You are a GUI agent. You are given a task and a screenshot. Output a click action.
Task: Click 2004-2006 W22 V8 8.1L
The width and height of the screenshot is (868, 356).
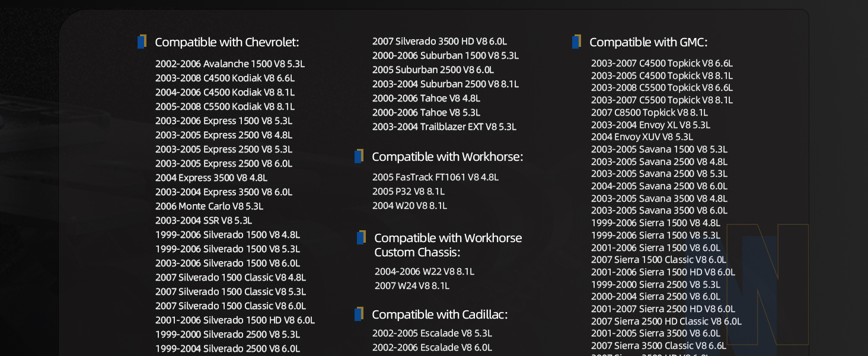pyautogui.click(x=425, y=271)
